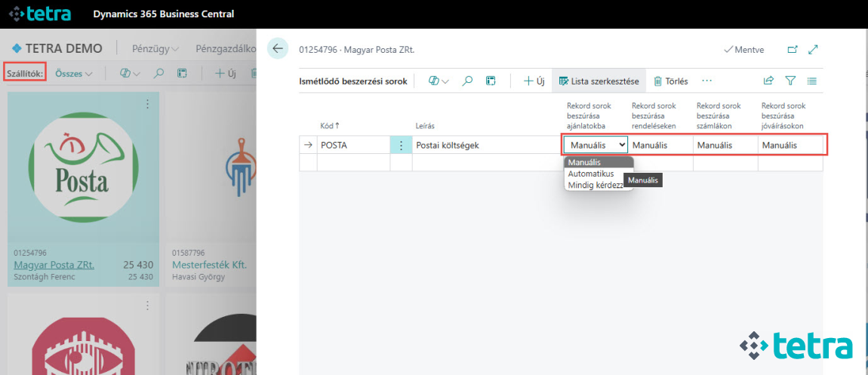The width and height of the screenshot is (868, 375).
Task: Open the view options in the recurring lines toolbar
Action: [439, 81]
